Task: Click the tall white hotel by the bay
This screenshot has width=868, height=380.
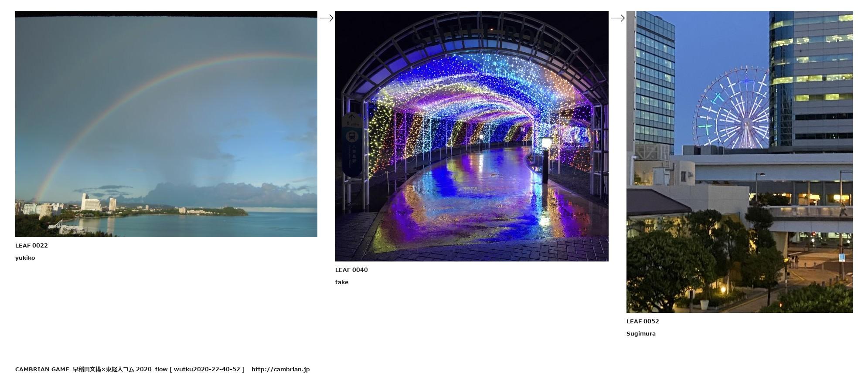Action: point(91,203)
